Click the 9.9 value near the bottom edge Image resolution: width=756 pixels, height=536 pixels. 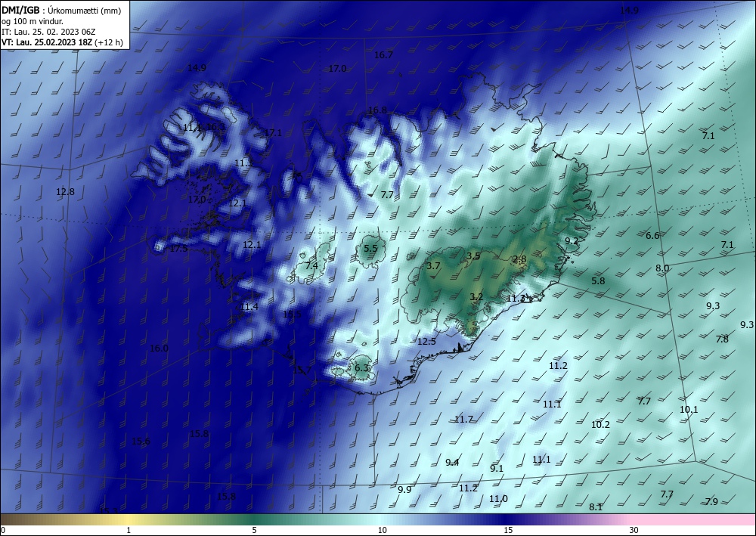404,489
